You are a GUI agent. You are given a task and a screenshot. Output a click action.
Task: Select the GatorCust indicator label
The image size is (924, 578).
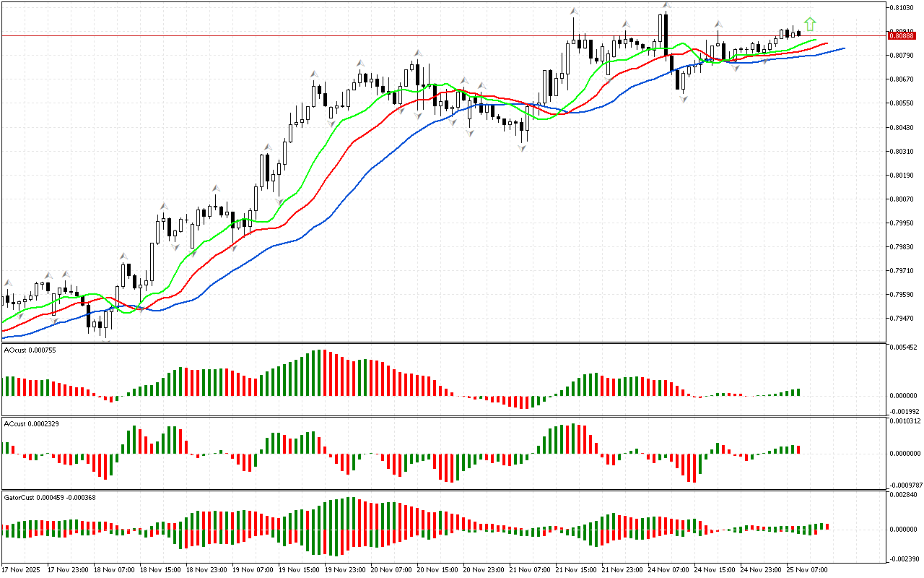[50, 497]
